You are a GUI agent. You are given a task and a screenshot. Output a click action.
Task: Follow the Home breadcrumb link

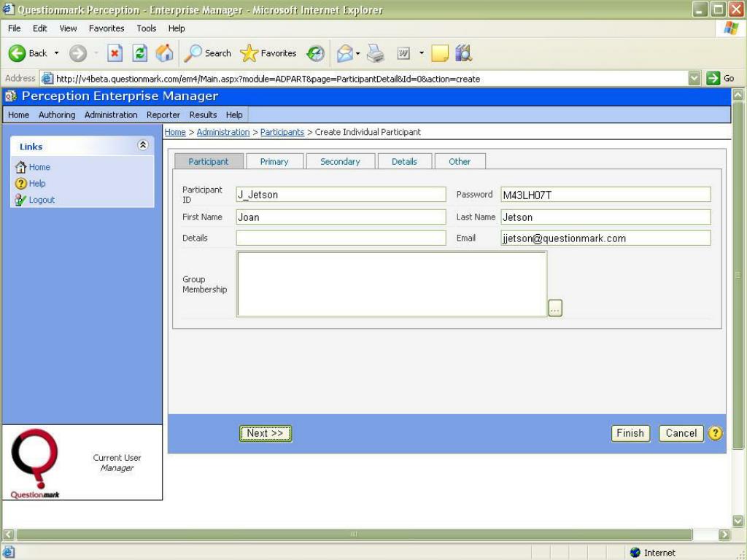coord(175,132)
